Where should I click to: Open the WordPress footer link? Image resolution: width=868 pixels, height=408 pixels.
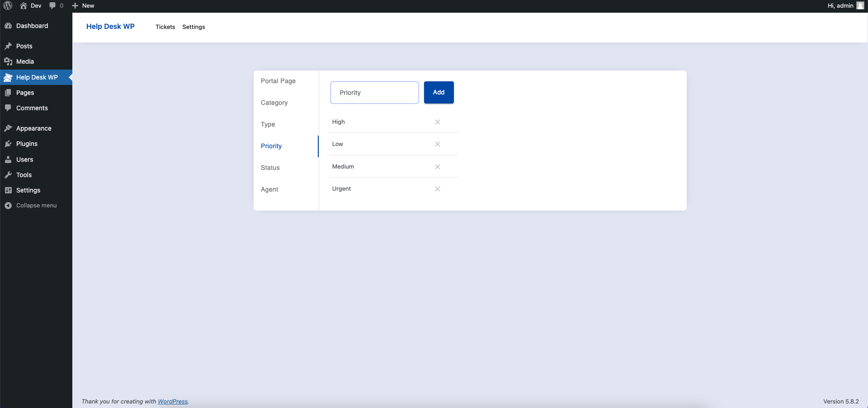[x=173, y=401]
